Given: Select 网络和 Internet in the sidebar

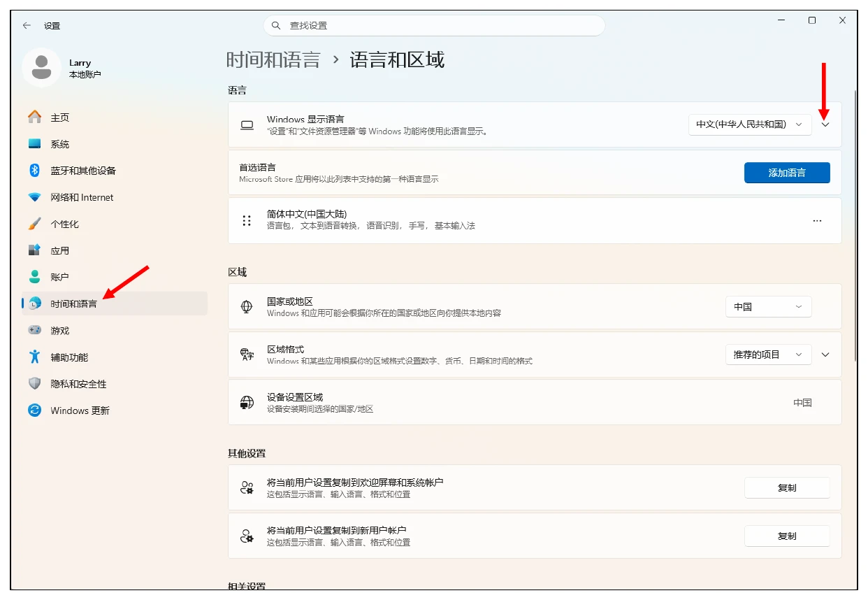Looking at the screenshot, I should [x=115, y=197].
